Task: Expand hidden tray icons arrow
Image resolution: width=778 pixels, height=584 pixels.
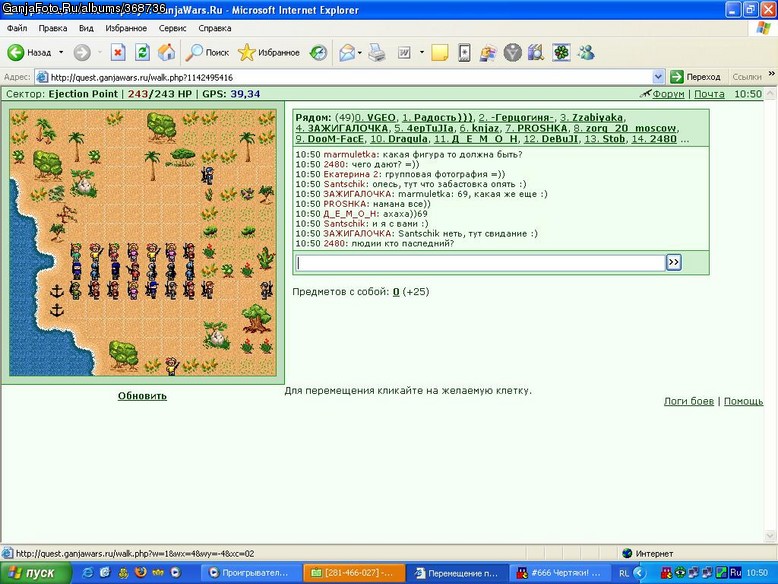Action: 640,573
